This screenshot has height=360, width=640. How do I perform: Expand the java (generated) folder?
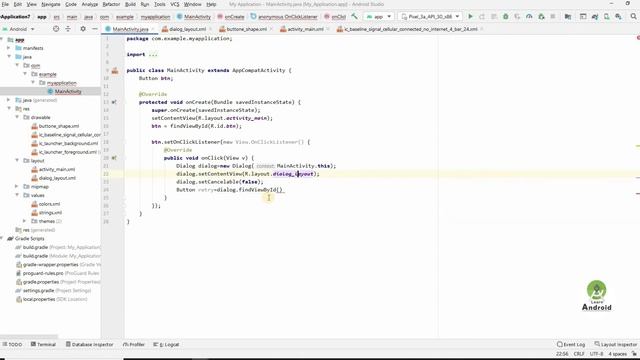click(x=9, y=100)
